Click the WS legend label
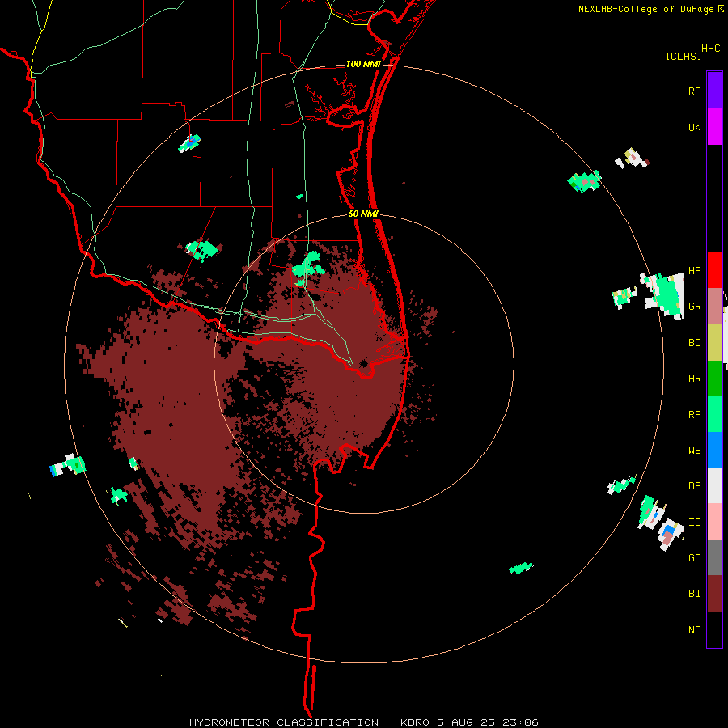728x728 pixels. [x=694, y=450]
